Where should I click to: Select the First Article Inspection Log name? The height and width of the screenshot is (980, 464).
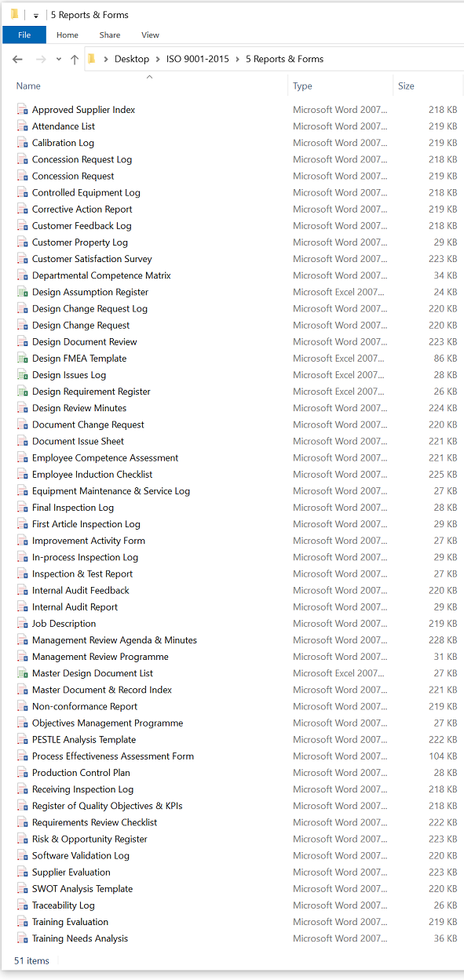pyautogui.click(x=86, y=524)
